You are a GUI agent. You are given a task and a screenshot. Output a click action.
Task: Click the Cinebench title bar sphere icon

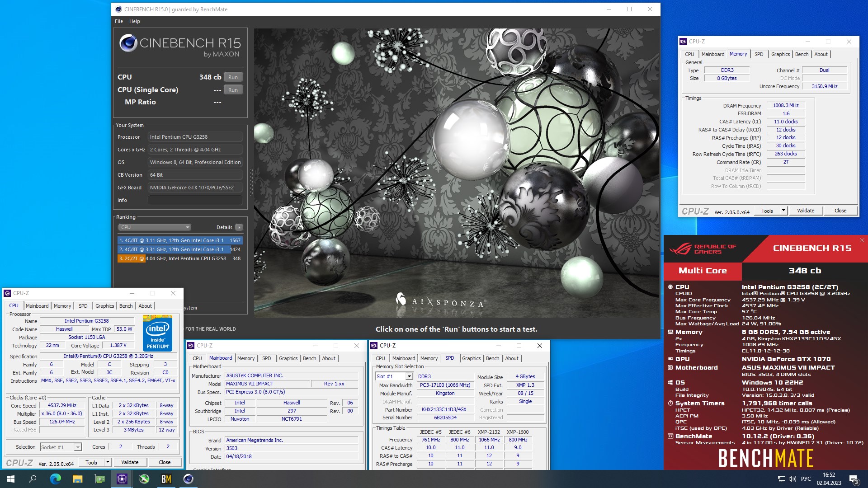118,9
